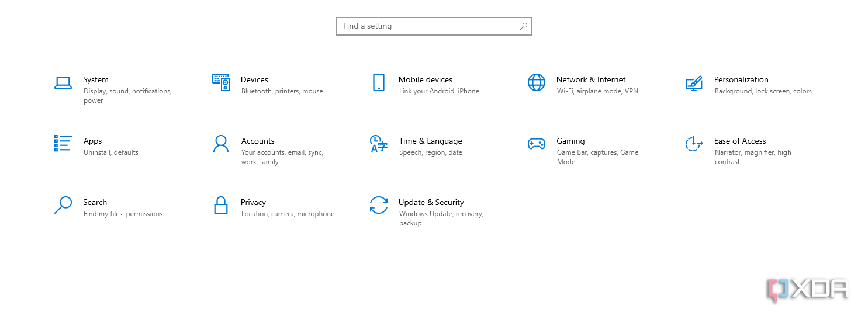Image resolution: width=868 pixels, height=323 pixels.
Task: Click the Mobile devices phone icon
Action: (x=379, y=82)
